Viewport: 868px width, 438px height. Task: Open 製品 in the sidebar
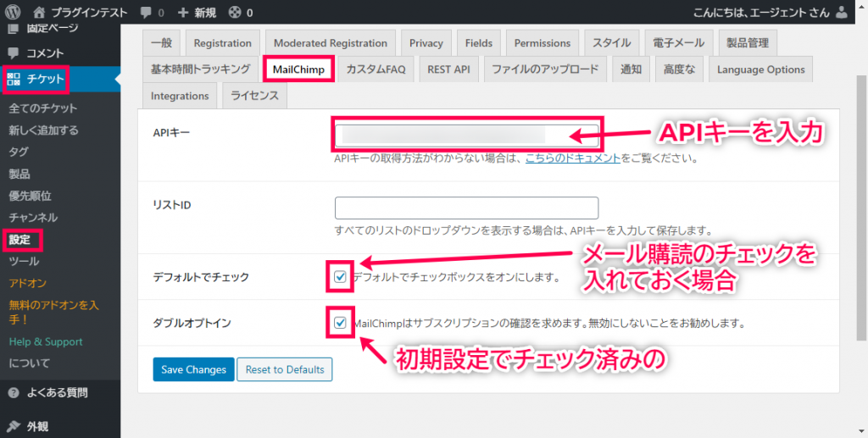[x=19, y=175]
